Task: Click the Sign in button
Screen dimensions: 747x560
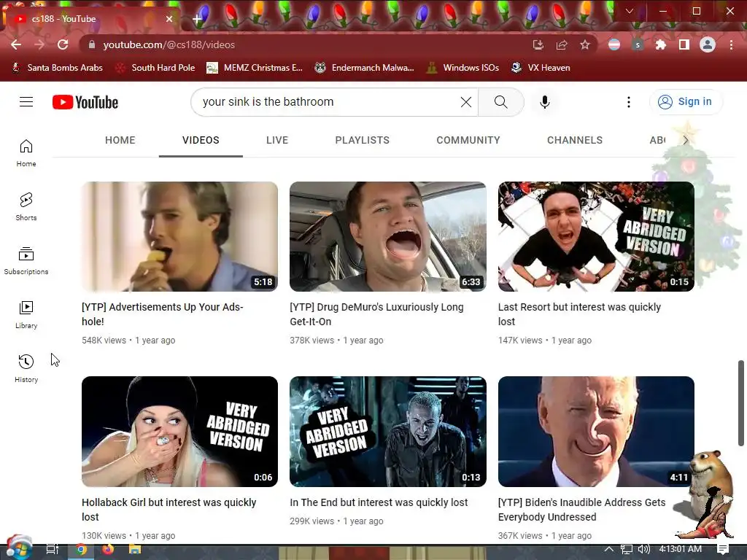Action: (x=686, y=102)
